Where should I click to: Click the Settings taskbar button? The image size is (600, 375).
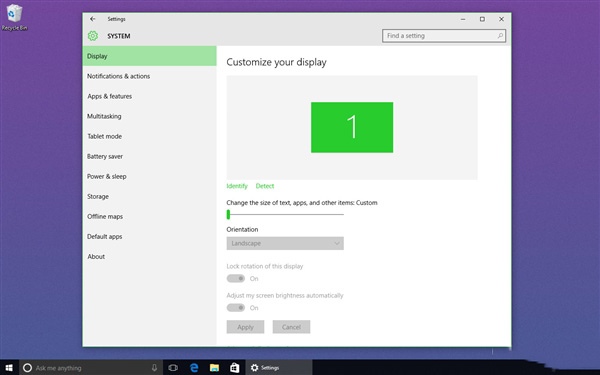point(279,368)
